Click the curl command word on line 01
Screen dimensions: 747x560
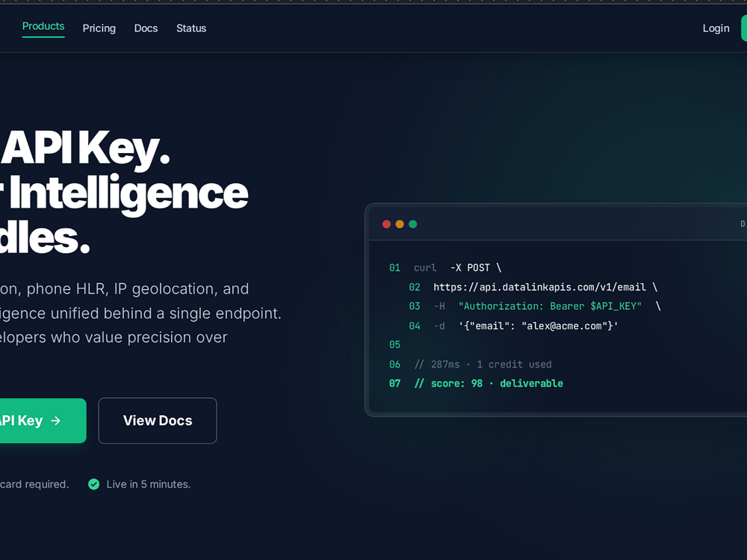click(x=425, y=267)
